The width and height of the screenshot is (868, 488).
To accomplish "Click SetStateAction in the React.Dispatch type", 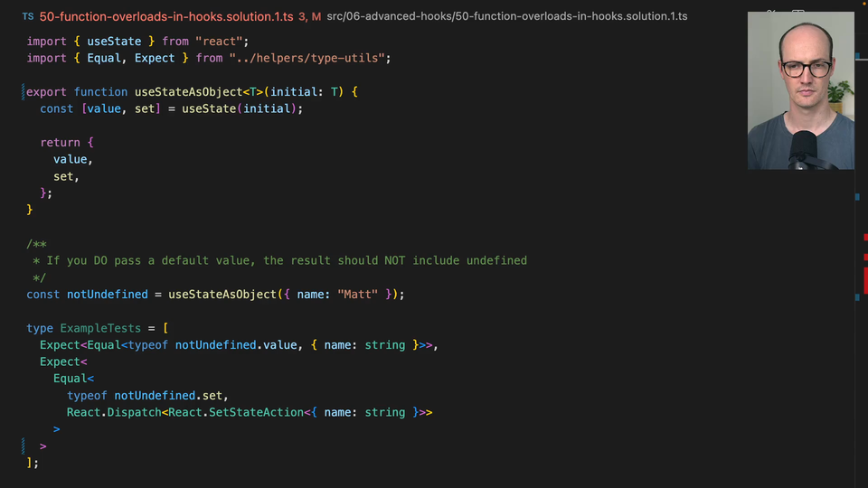I will tap(256, 412).
